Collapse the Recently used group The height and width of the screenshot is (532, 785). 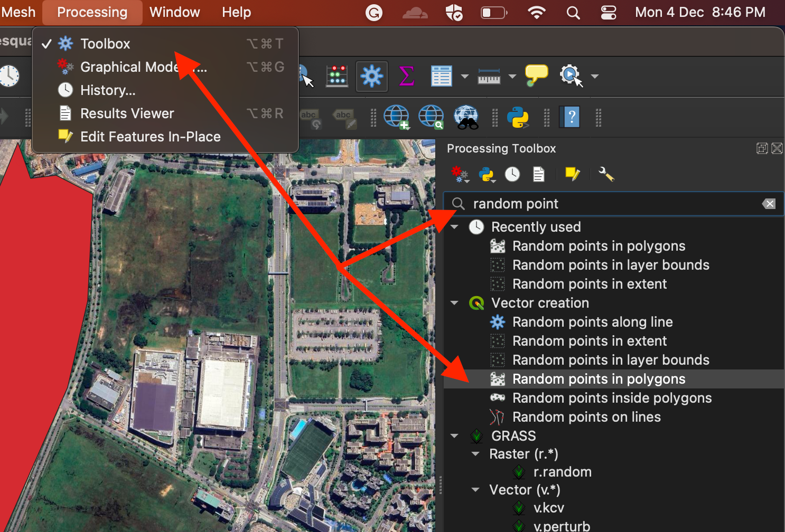455,227
